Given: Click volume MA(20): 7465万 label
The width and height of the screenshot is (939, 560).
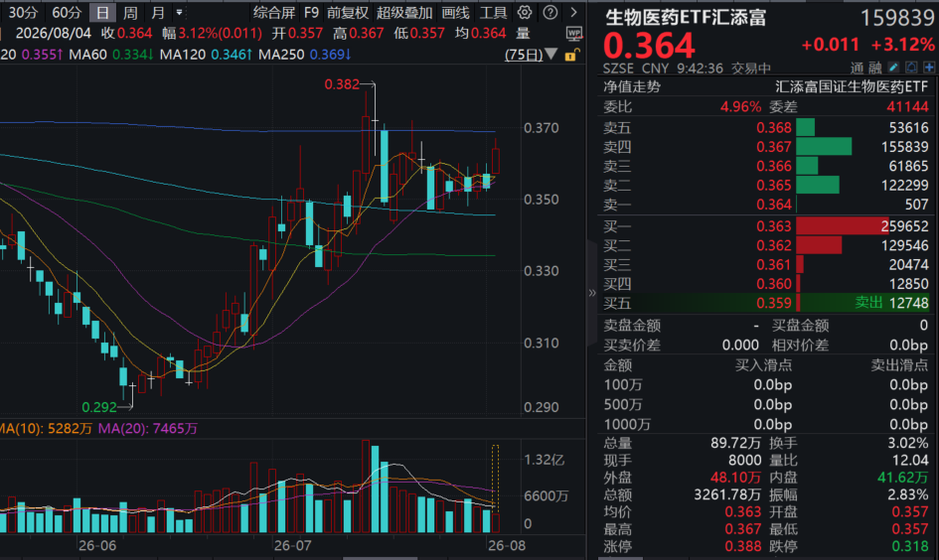Looking at the screenshot, I should coord(147,428).
